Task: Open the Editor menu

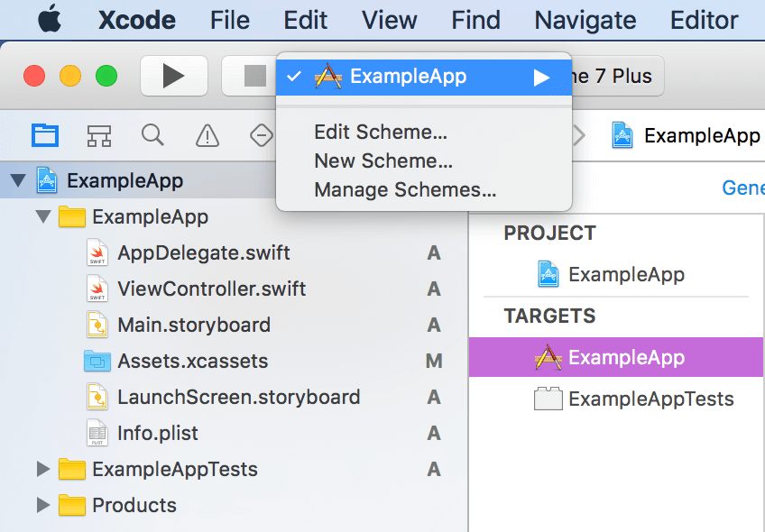Action: (x=704, y=21)
